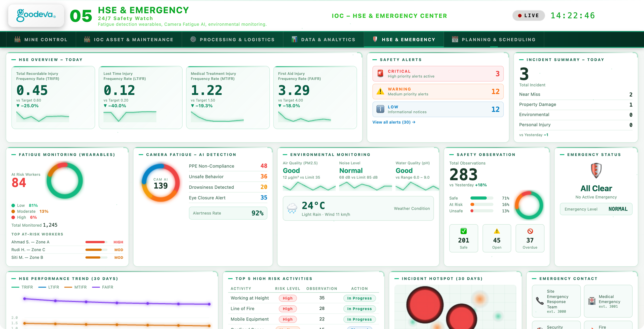Click the Mine Control tab icon
The image size is (644, 329).
tap(18, 39)
